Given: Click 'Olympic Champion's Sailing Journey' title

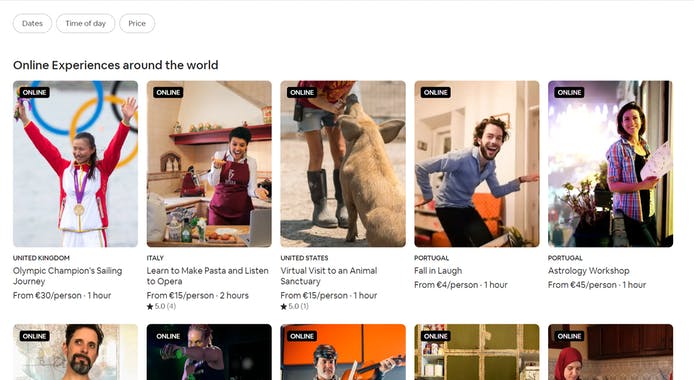Looking at the screenshot, I should click(x=67, y=276).
